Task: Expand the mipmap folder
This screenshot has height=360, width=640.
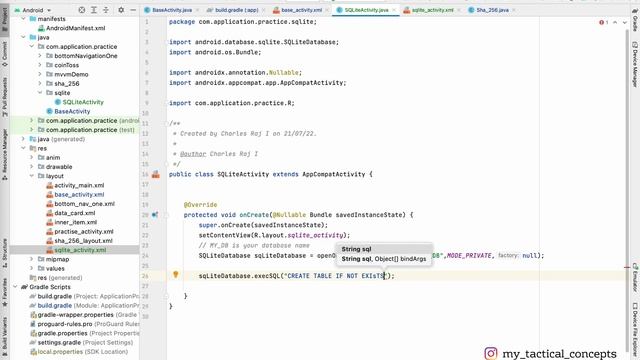Action: 31,259
